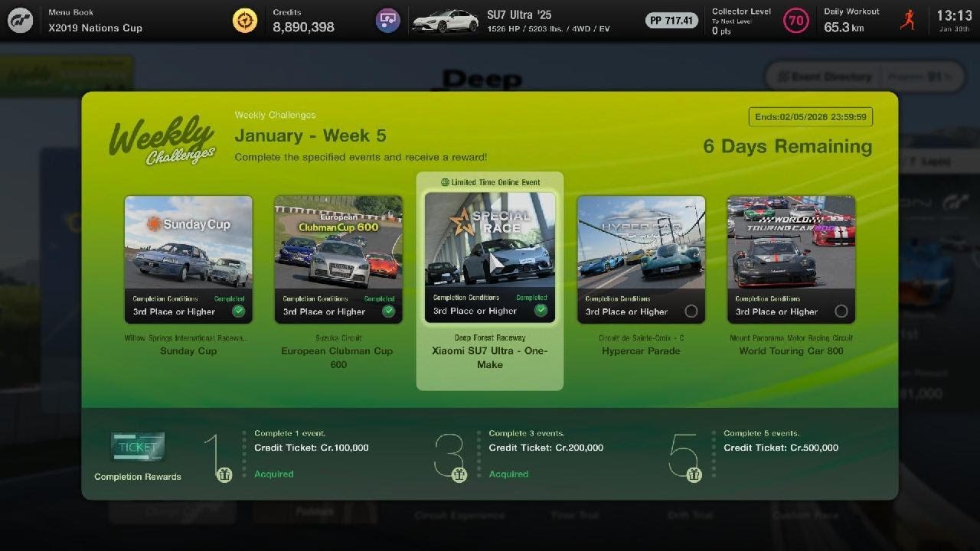Image resolution: width=980 pixels, height=551 pixels.
Task: Click Acquired under Cr.100,000 ticket
Action: click(x=274, y=474)
